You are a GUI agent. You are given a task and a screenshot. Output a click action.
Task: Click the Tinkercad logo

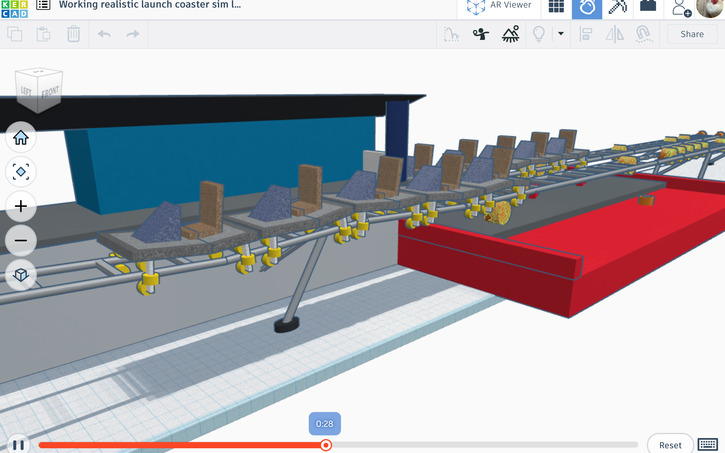tap(14, 8)
